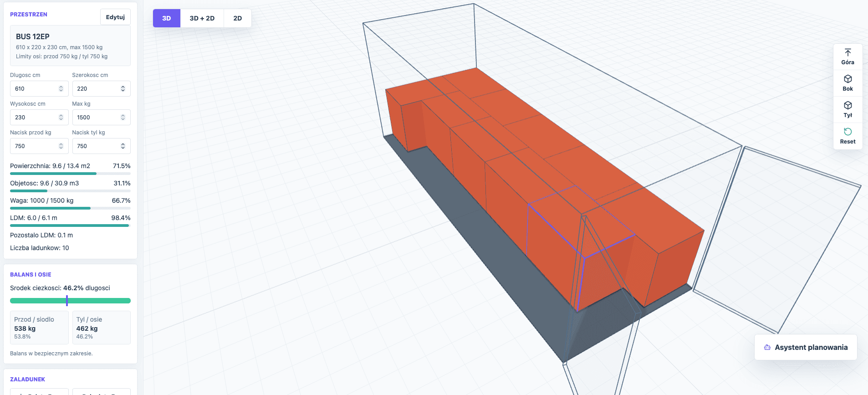Reset the 3D camera view
Screen dimensions: 868x395
click(x=848, y=136)
